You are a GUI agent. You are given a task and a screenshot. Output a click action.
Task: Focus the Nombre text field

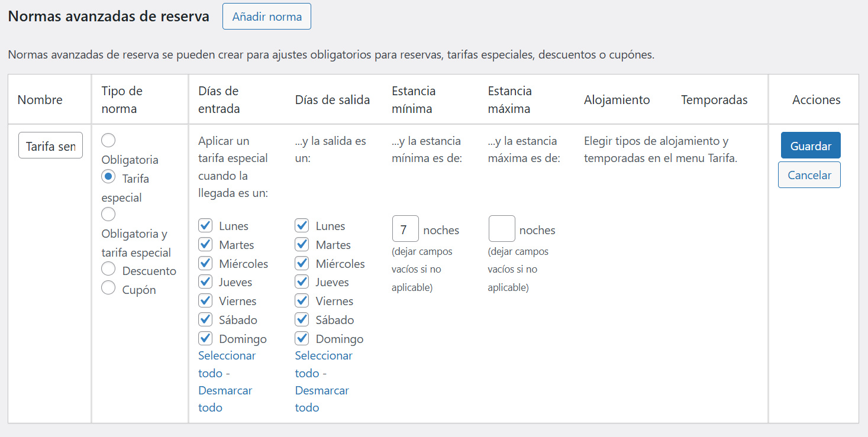tap(50, 145)
